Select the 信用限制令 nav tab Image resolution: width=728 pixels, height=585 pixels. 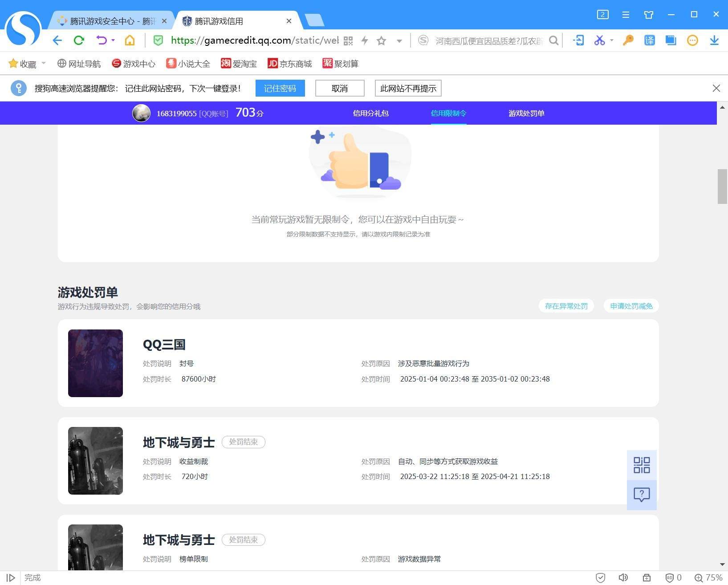point(448,113)
